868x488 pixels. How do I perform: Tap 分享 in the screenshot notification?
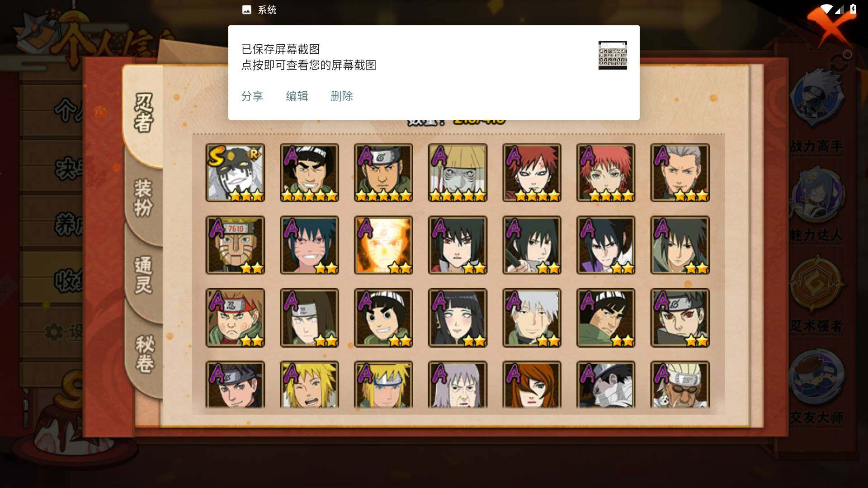click(x=252, y=96)
